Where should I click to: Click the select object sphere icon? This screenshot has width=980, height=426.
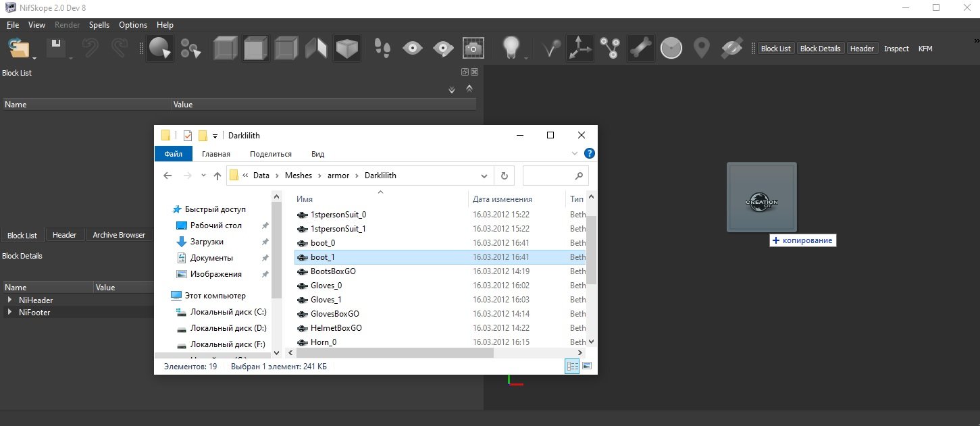pos(160,49)
